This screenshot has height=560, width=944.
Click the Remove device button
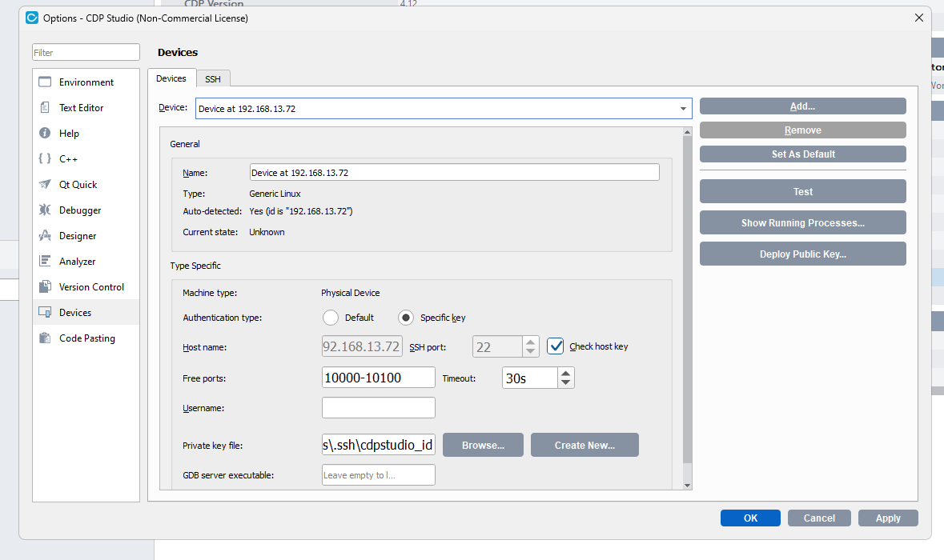(802, 130)
